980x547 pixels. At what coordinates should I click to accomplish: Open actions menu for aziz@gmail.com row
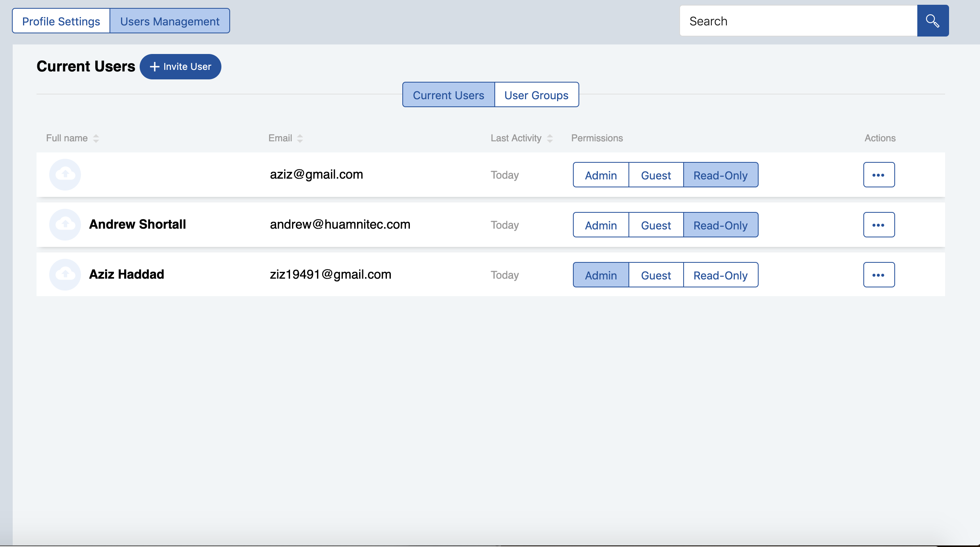tap(878, 175)
